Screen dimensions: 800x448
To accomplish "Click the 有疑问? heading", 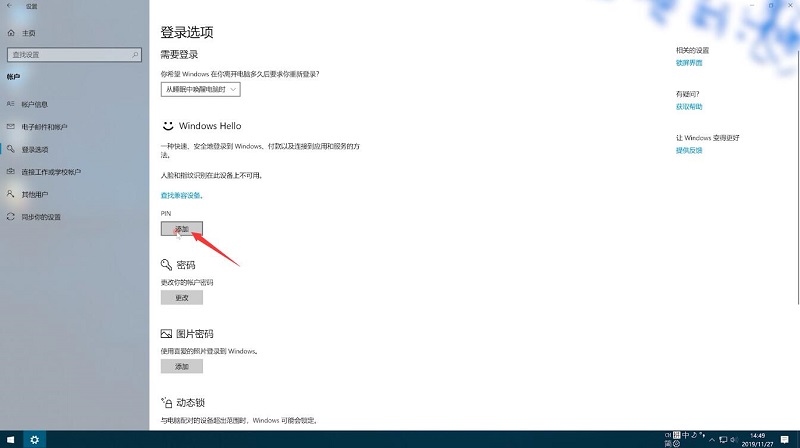I will pos(687,94).
